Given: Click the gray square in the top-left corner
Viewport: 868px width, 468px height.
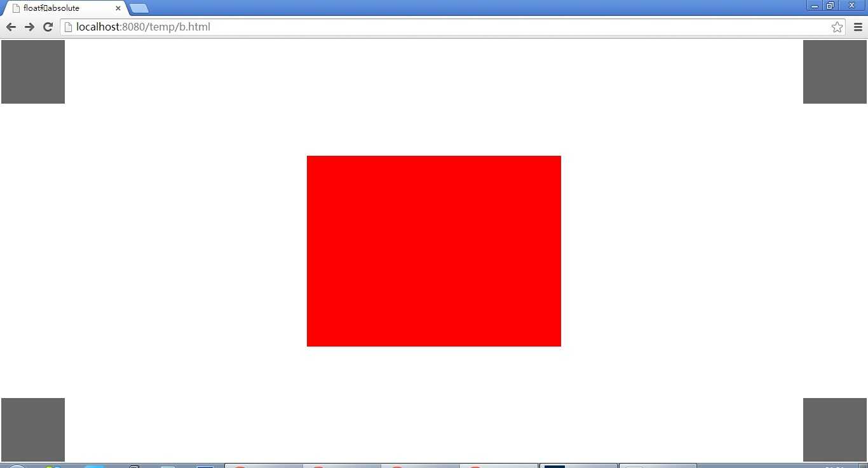Looking at the screenshot, I should coord(33,72).
